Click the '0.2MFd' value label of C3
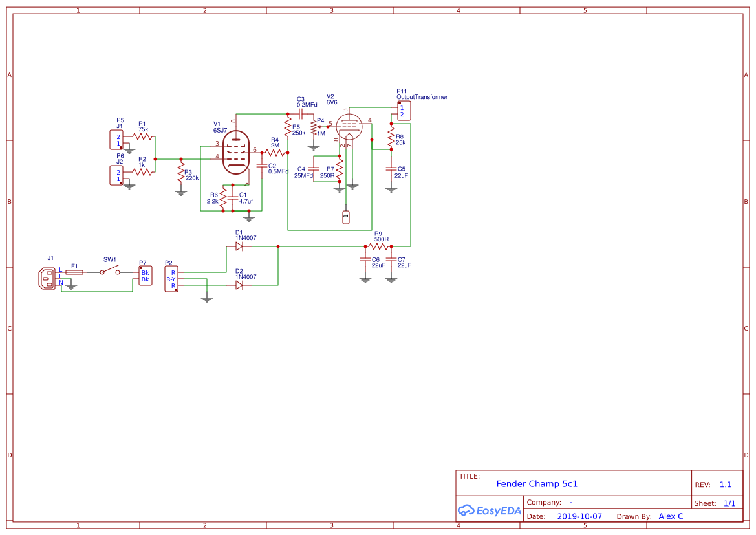 307,105
